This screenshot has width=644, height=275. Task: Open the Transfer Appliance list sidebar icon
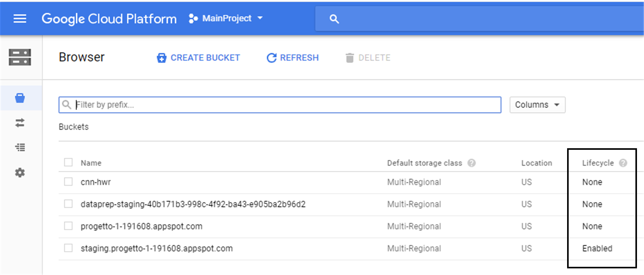[20, 147]
